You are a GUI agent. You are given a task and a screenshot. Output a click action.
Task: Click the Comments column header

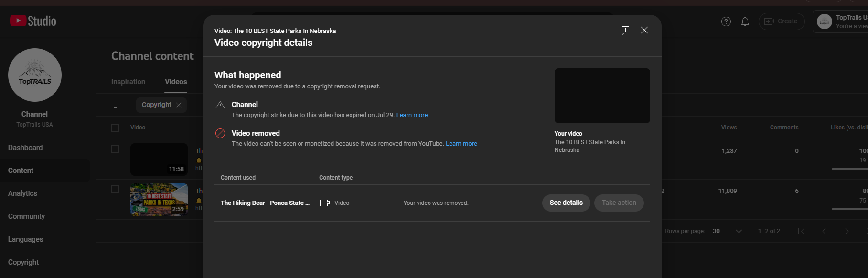[784, 128]
